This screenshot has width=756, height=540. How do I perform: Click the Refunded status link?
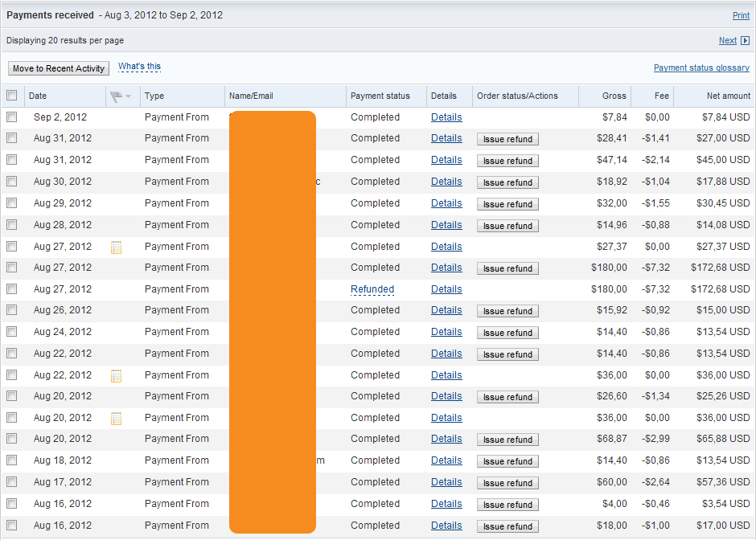[372, 289]
